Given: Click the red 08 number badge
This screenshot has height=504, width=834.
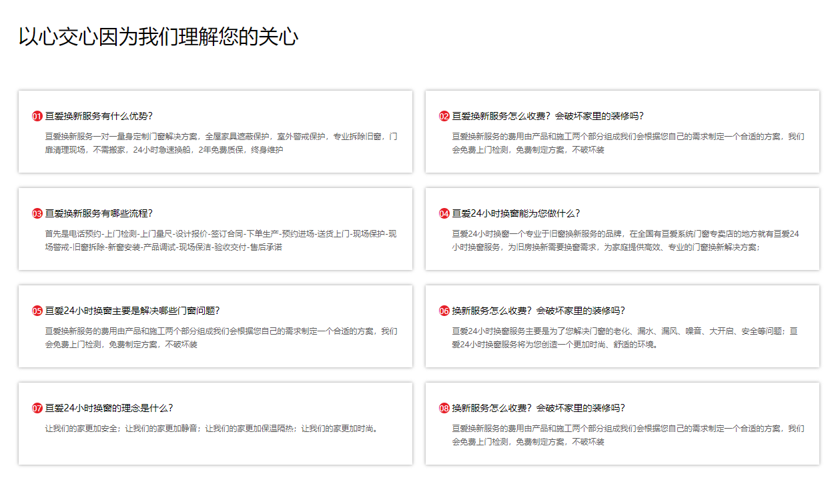Looking at the screenshot, I should (444, 408).
